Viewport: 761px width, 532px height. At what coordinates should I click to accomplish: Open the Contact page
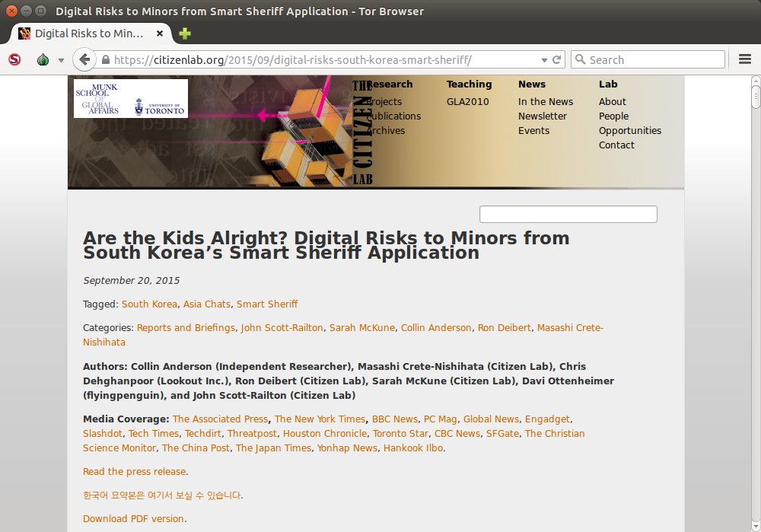click(x=616, y=145)
